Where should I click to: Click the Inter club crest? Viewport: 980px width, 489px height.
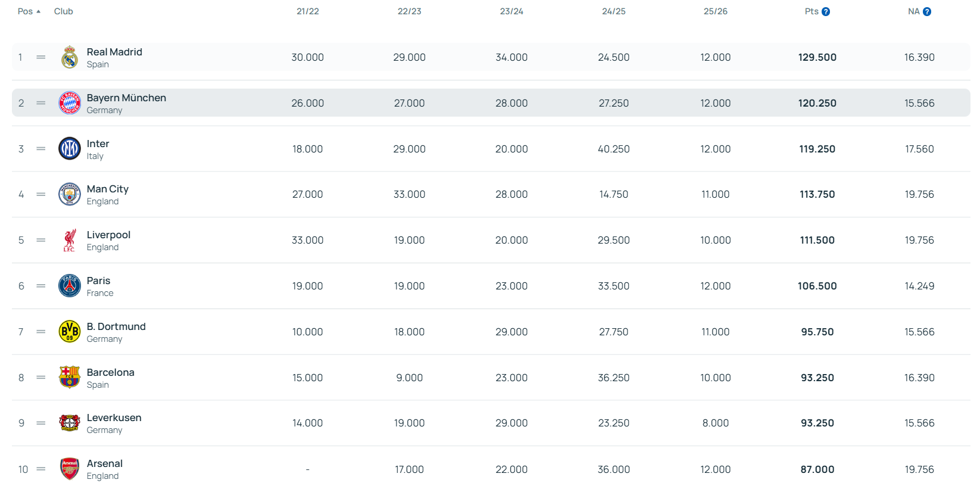70,148
